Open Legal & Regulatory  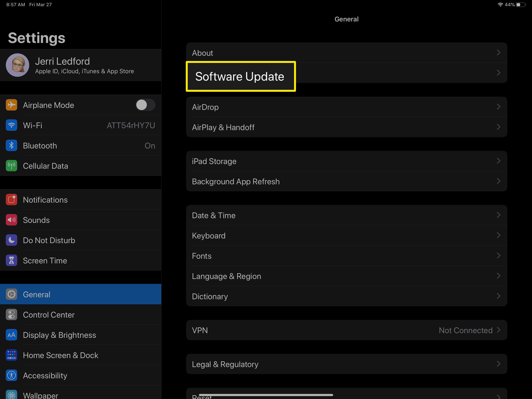(347, 364)
